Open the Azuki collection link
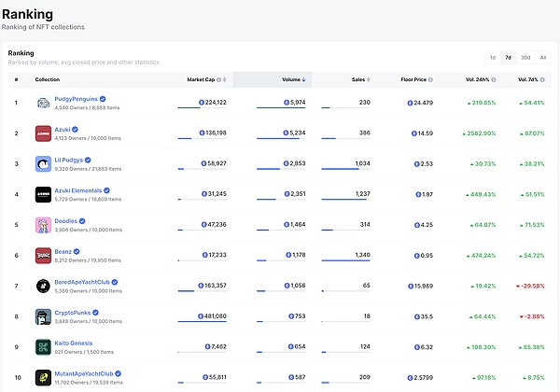This screenshot has width=560, height=392. [x=63, y=129]
